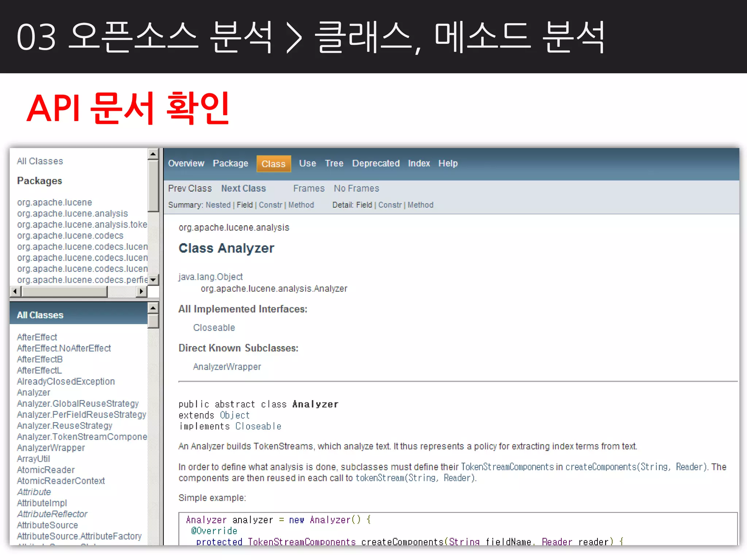
Task: Open ArrayUtil class
Action: coord(33,459)
